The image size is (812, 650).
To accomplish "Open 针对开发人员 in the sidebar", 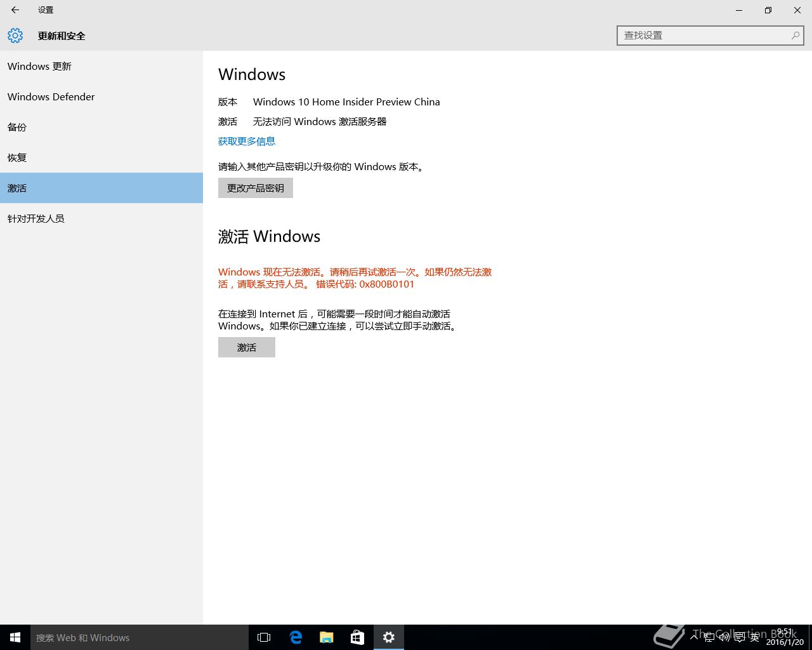I will [x=101, y=218].
